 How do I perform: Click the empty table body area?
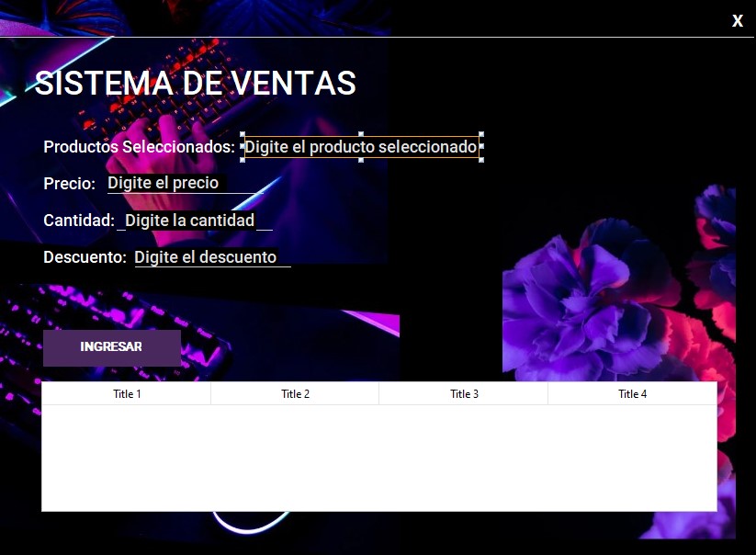[x=378, y=457]
